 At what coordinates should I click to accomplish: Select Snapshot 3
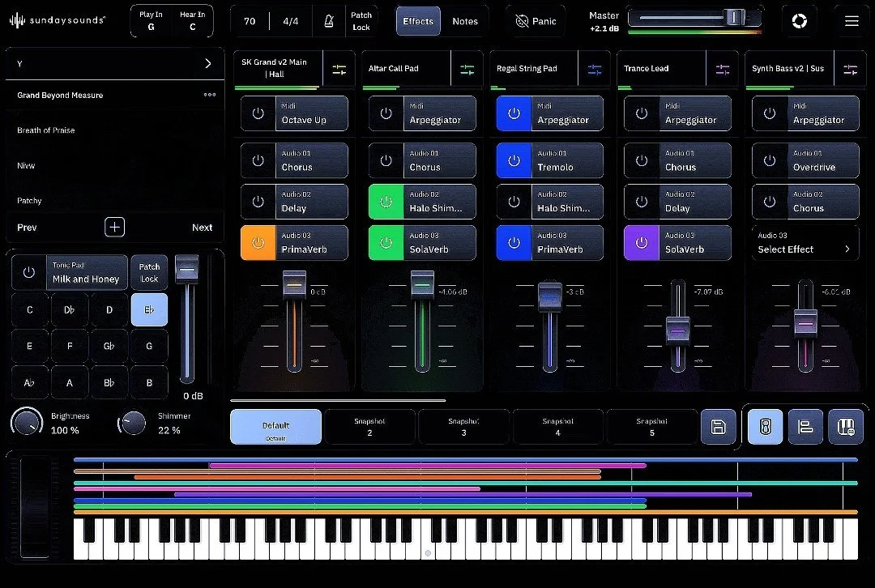463,427
